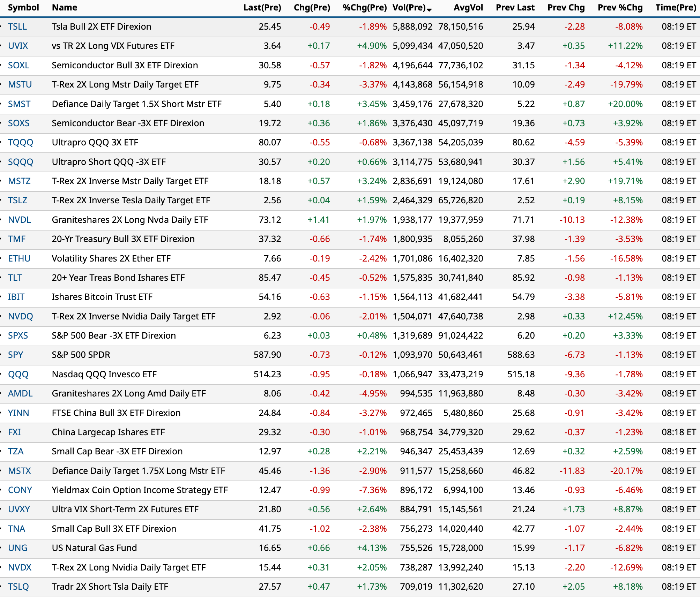This screenshot has height=597, width=700.
Task: Click the UNG ticker link
Action: click(x=18, y=548)
